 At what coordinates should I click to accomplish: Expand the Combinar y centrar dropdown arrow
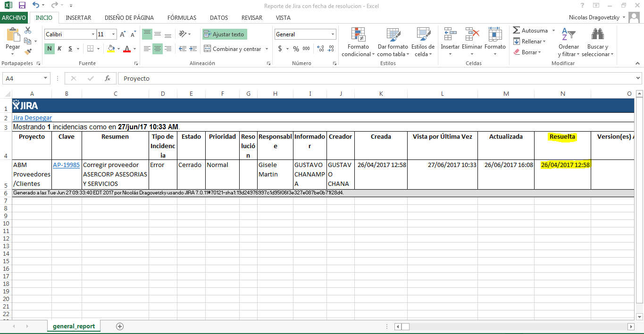[x=267, y=49]
